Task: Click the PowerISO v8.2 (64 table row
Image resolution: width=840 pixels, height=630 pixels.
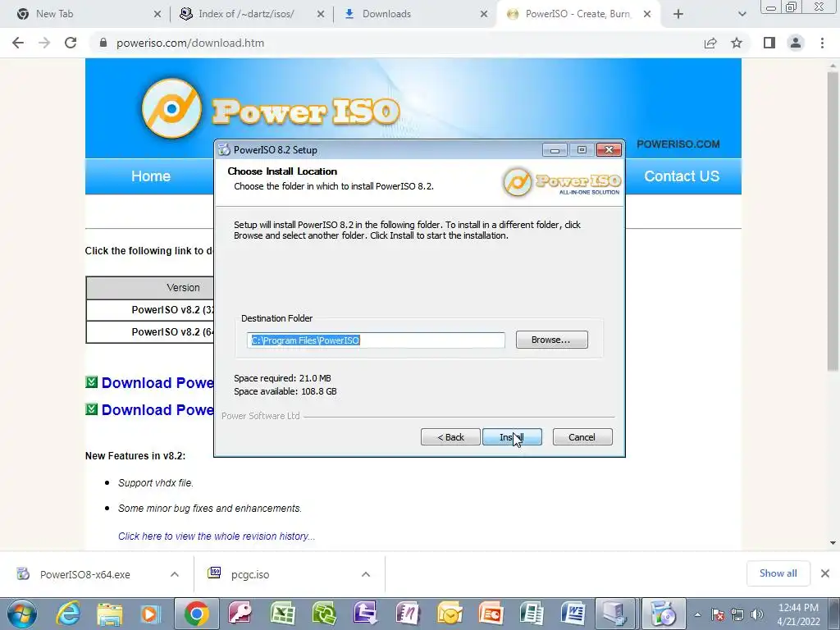Action: tap(150, 332)
